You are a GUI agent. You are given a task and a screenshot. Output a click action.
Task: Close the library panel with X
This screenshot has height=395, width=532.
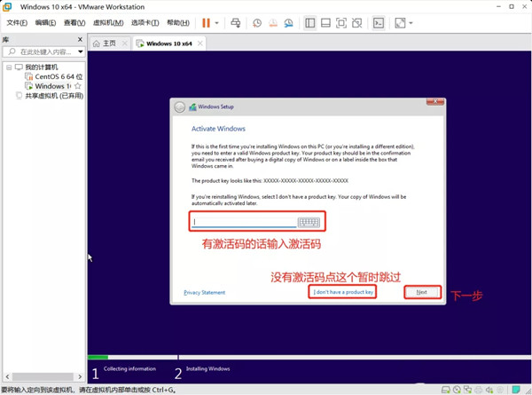(x=81, y=41)
